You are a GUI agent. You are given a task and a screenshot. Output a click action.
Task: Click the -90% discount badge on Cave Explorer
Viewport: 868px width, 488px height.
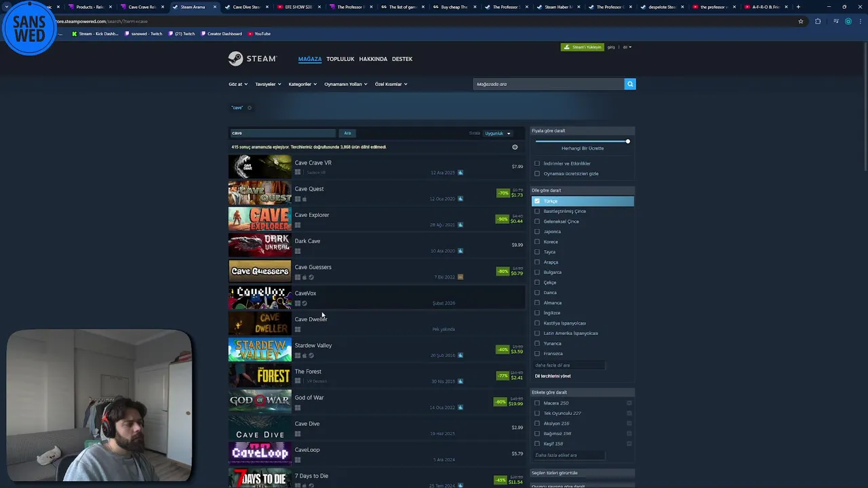coord(502,219)
